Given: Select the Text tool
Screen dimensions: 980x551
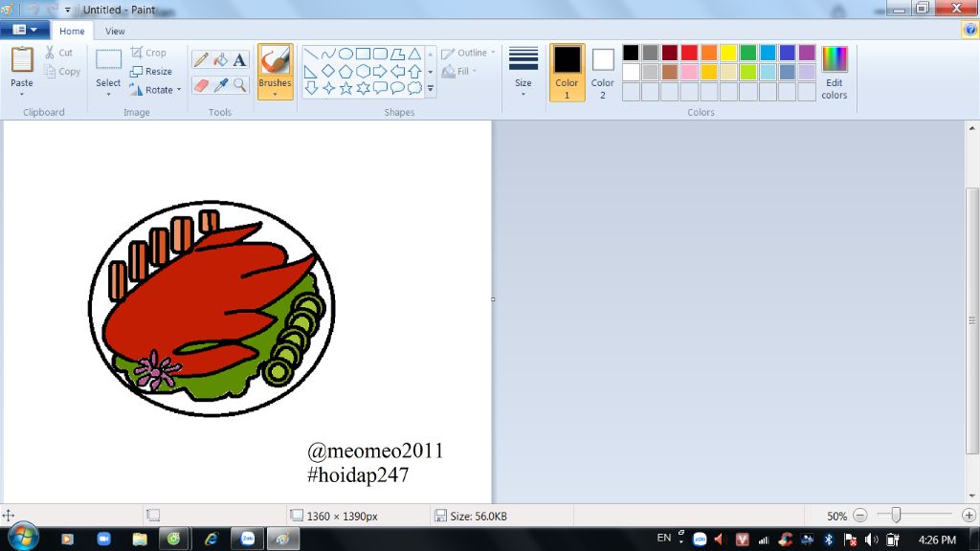Looking at the screenshot, I should pos(239,59).
